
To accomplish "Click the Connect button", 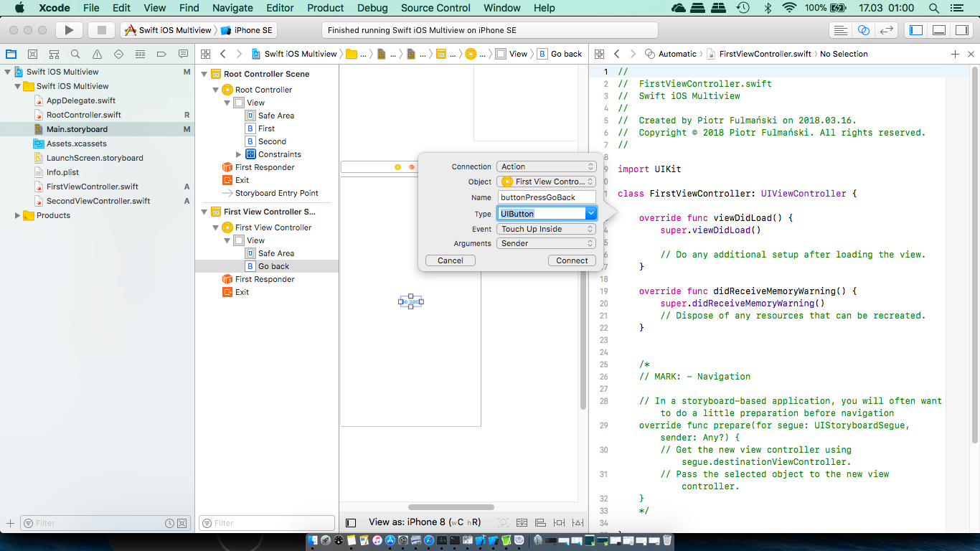I will 572,260.
